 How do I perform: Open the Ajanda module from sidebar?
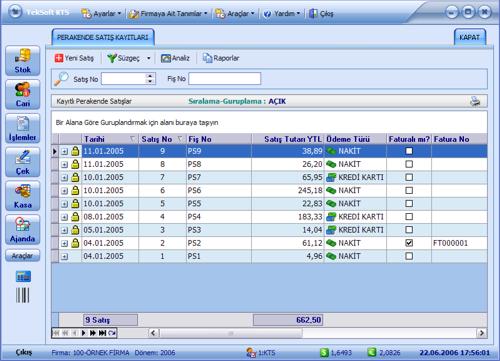click(23, 230)
